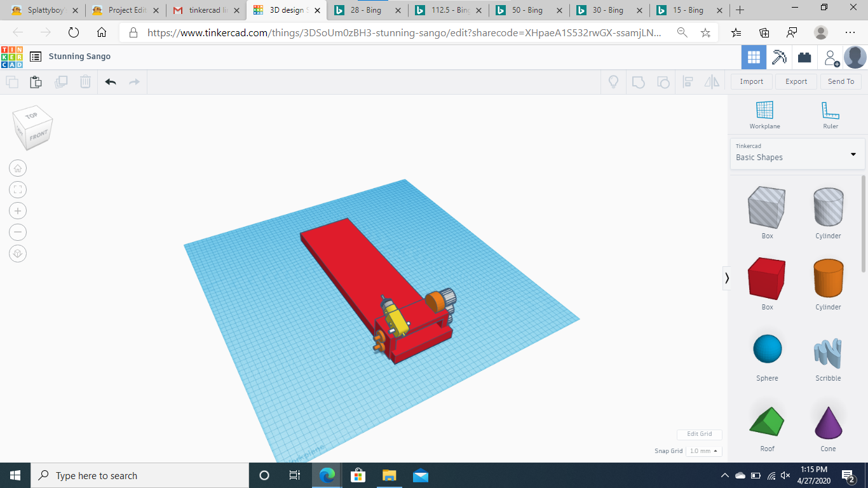
Task: Open File Explorer from the taskbar
Action: [x=389, y=475]
